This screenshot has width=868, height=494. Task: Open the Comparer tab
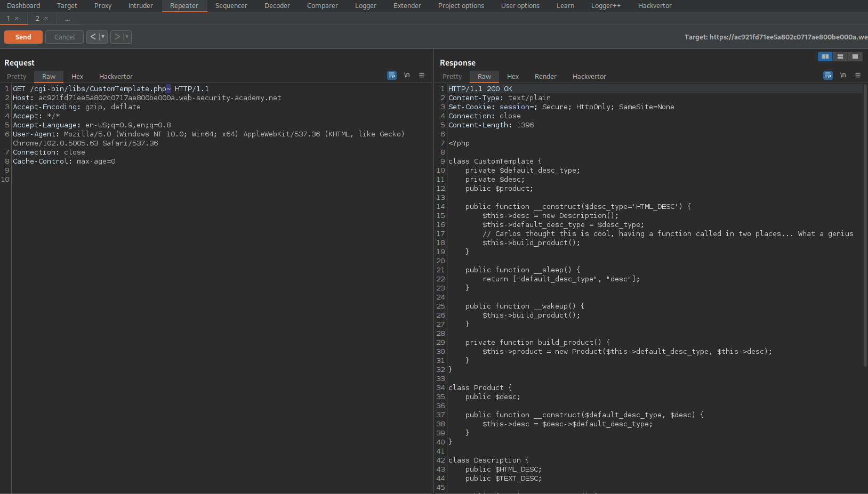click(323, 6)
